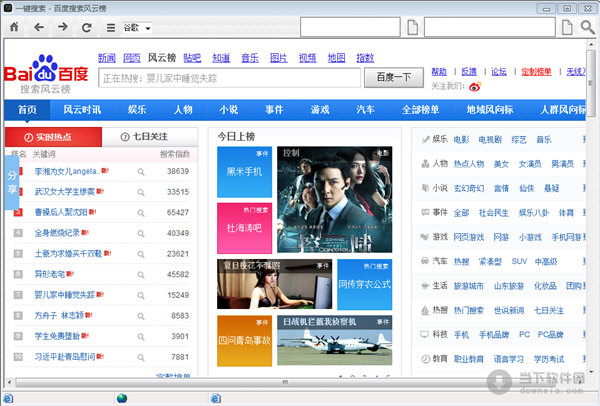Click the search icon for 学生免费堕胎
The width and height of the screenshot is (600, 406).
pyautogui.click(x=141, y=337)
